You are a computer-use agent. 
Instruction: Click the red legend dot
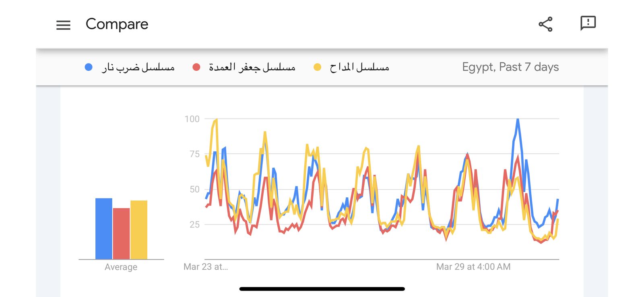click(x=196, y=67)
